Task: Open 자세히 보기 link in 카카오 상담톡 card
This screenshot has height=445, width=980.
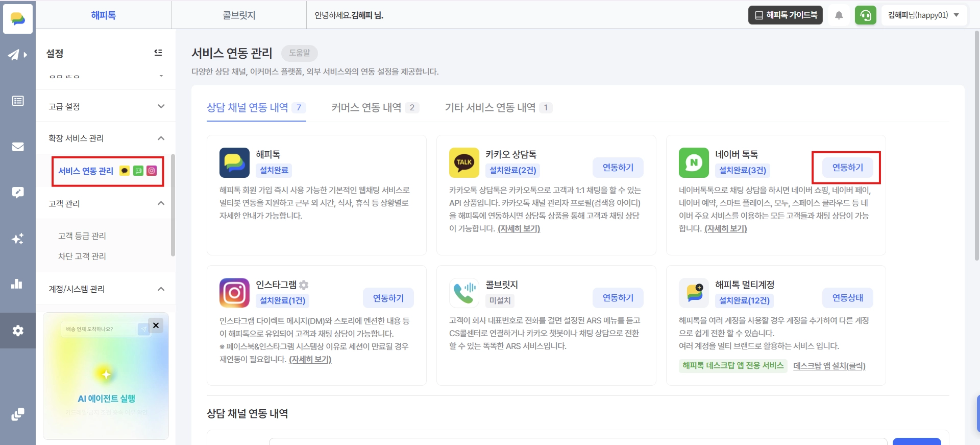Action: pyautogui.click(x=519, y=228)
